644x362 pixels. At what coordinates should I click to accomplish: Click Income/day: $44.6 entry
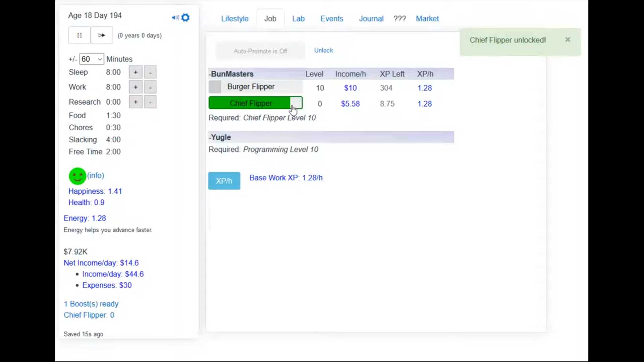(113, 274)
